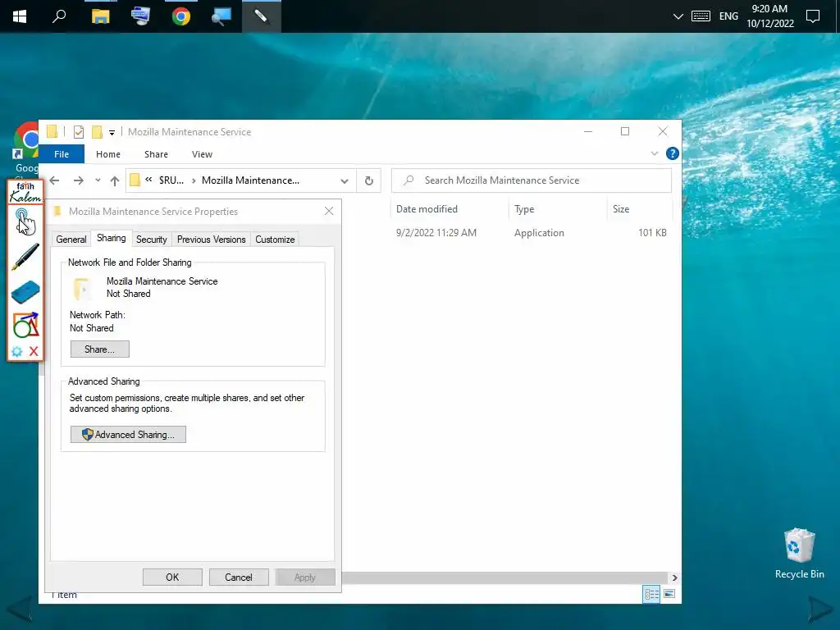Switch to the Security tab
The width and height of the screenshot is (840, 630).
pyautogui.click(x=152, y=240)
